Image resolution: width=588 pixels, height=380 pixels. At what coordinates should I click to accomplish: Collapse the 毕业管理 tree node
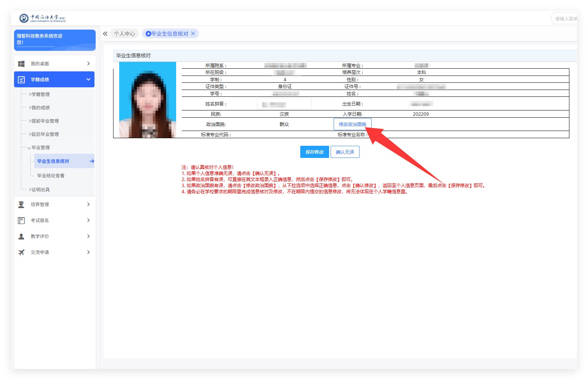[x=29, y=148]
